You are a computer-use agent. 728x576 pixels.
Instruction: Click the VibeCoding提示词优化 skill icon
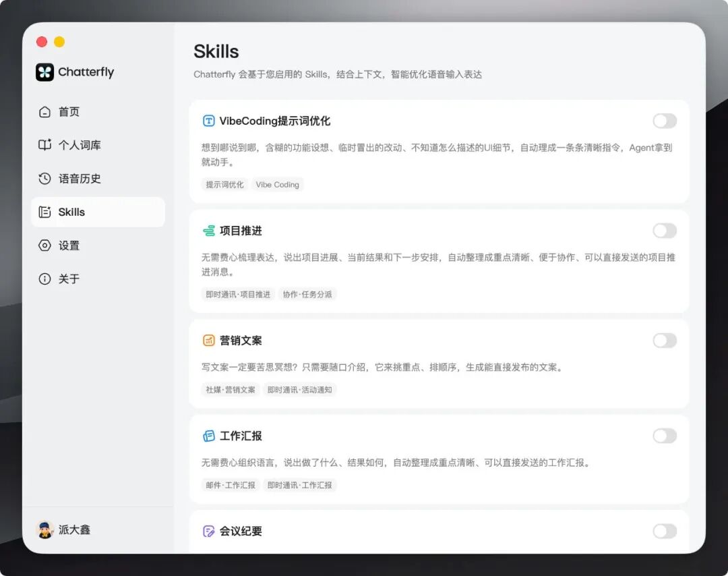tap(208, 121)
